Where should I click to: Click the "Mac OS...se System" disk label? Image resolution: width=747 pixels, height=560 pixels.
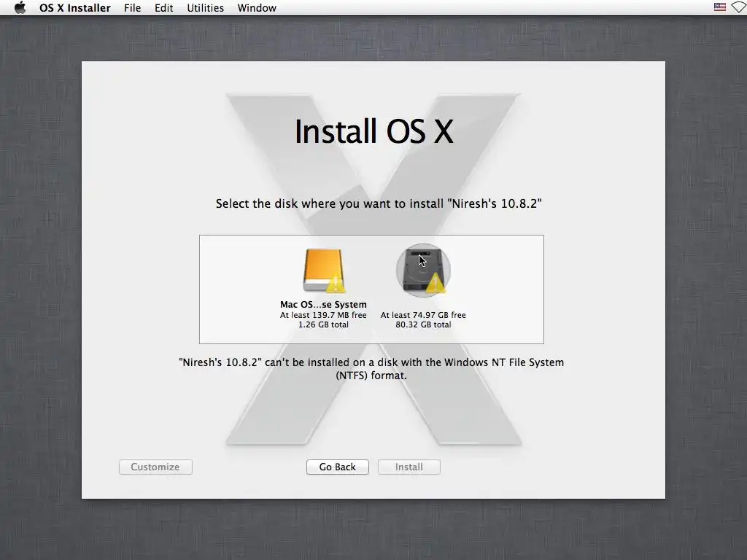click(x=323, y=304)
